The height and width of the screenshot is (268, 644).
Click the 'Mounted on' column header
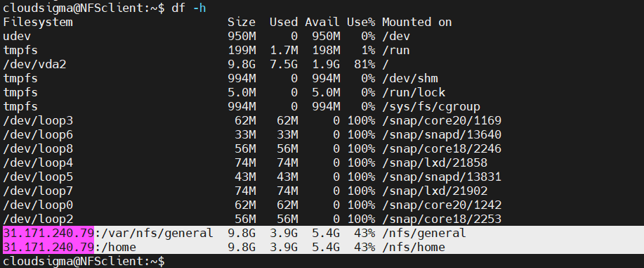(x=417, y=22)
